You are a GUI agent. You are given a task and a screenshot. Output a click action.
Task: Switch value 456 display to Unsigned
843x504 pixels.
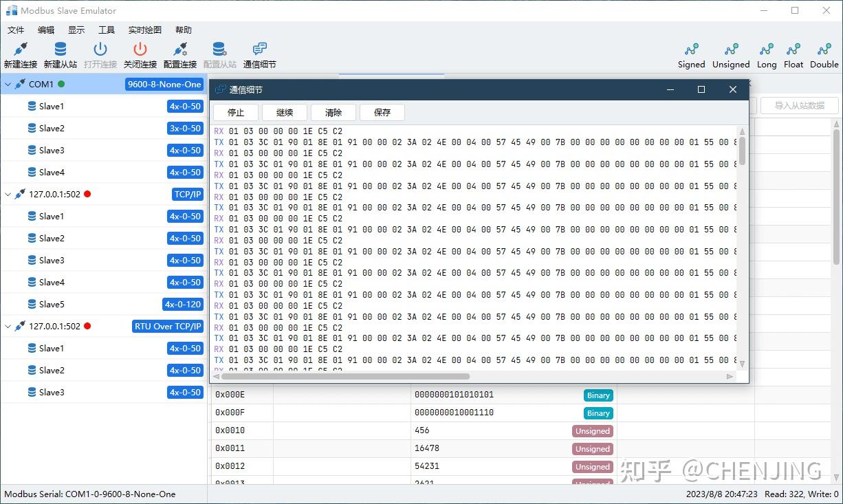pos(592,430)
